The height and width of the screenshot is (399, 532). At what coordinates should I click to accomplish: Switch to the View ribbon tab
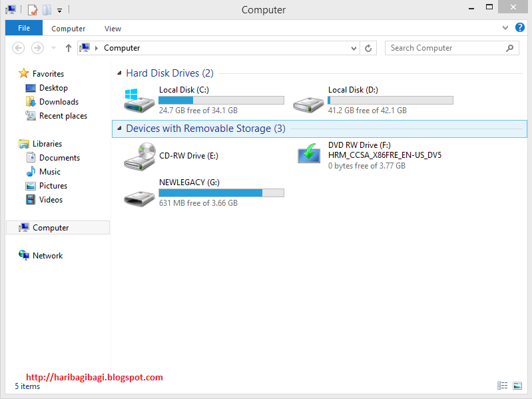pos(113,29)
